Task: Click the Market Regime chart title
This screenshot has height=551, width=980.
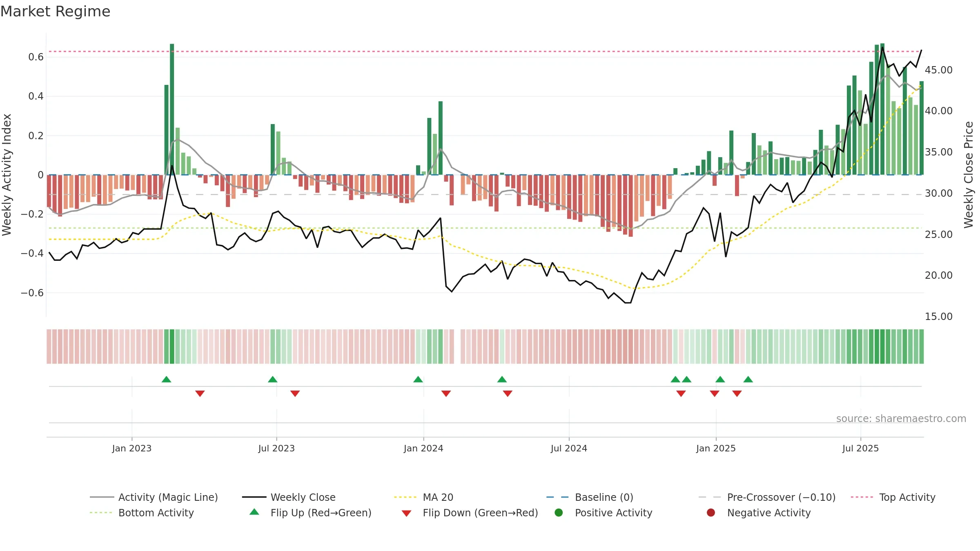Action: click(55, 11)
